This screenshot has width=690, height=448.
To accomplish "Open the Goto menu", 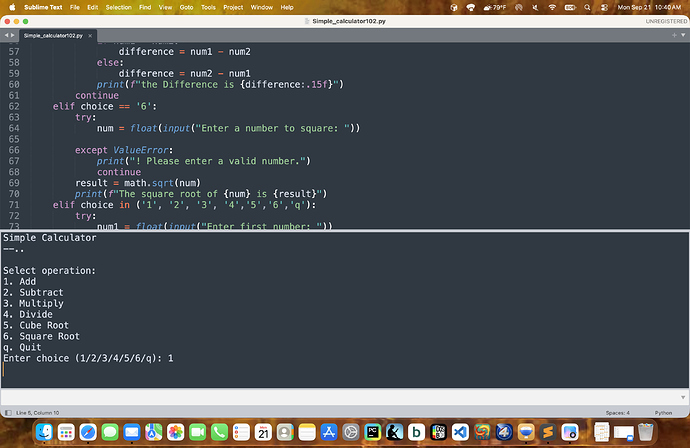I will point(187,7).
